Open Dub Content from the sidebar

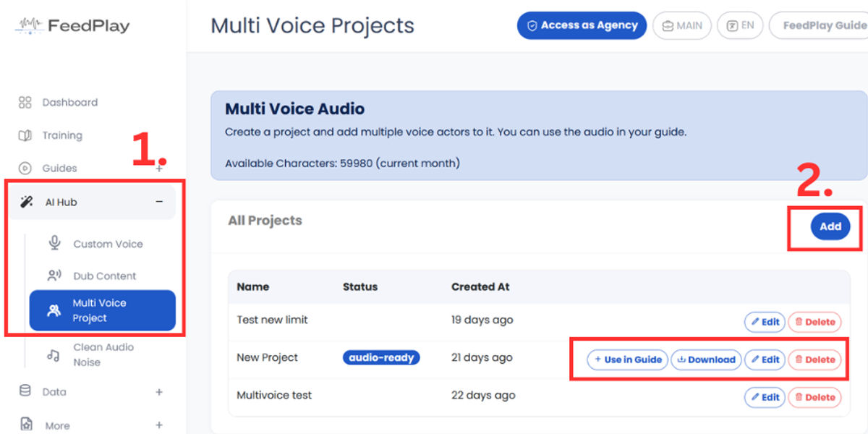(104, 276)
